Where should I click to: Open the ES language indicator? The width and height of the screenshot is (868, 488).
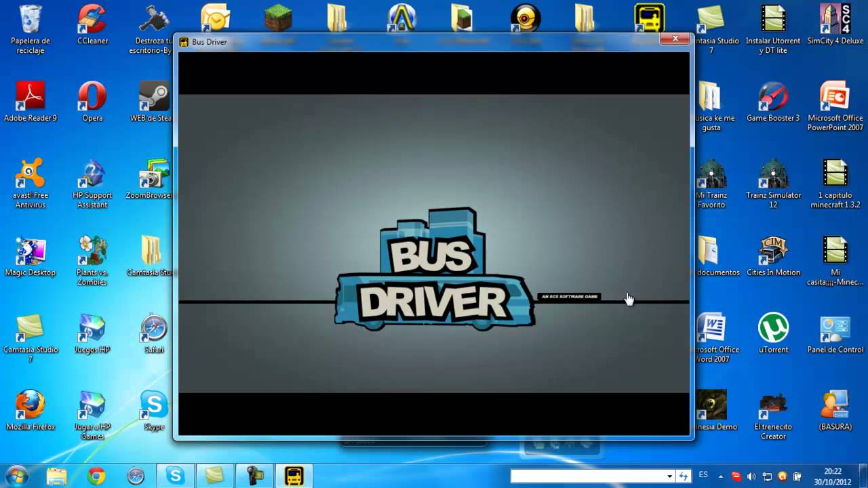(703, 475)
